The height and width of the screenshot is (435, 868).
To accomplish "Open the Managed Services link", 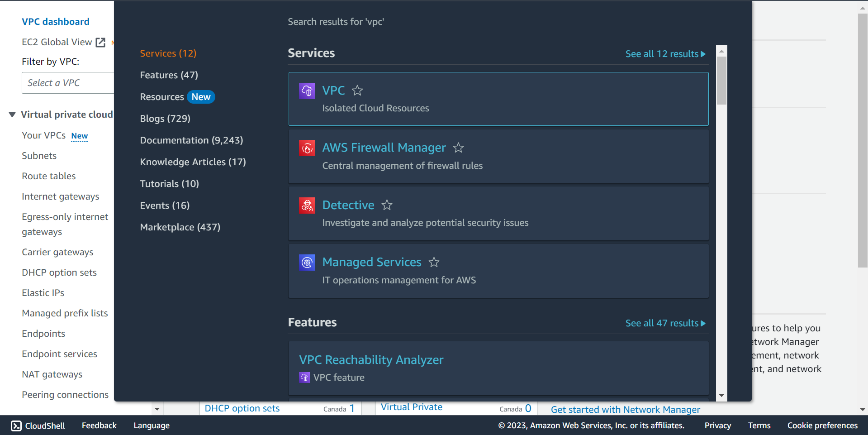I will coord(372,262).
